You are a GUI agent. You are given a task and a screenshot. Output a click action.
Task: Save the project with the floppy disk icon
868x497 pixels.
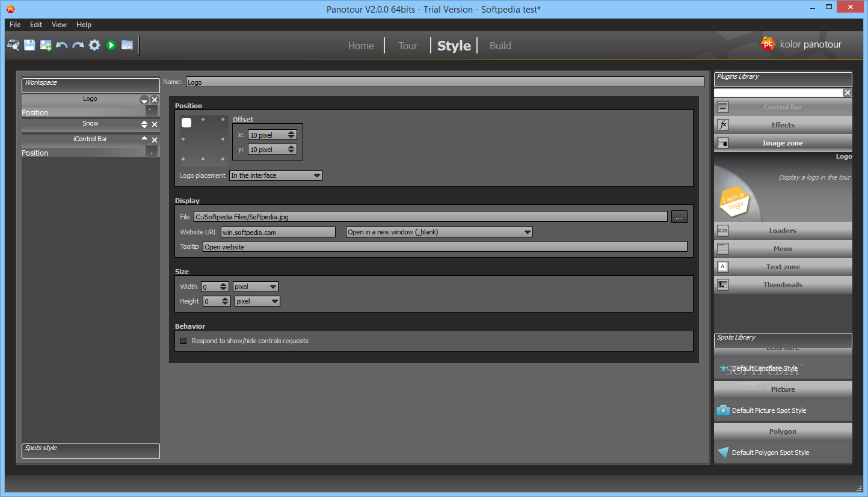click(x=29, y=45)
